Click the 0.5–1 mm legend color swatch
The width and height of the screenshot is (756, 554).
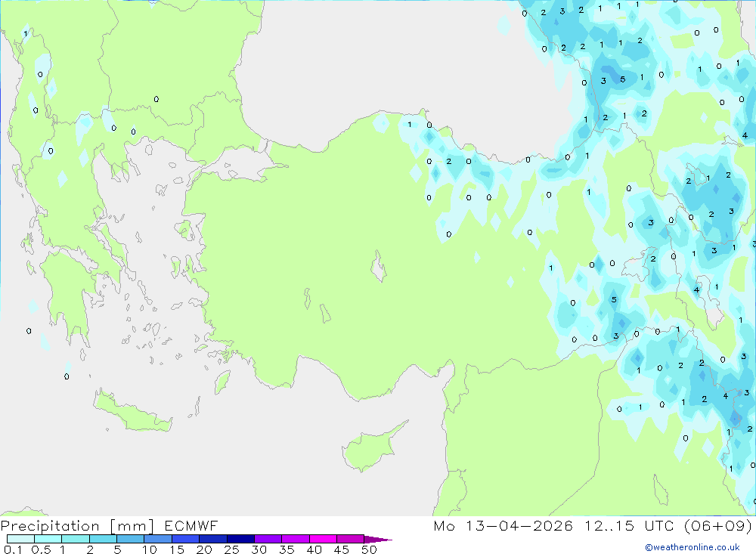pos(48,539)
